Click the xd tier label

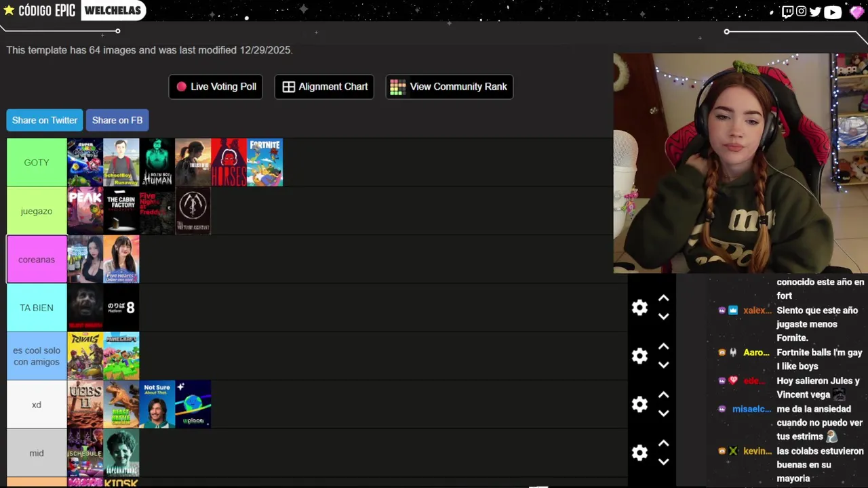coord(37,405)
